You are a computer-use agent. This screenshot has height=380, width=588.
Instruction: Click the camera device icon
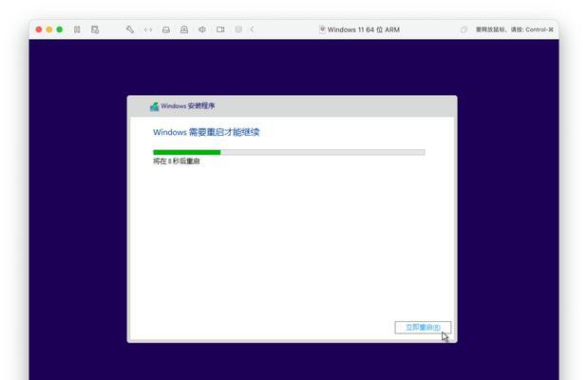[220, 29]
